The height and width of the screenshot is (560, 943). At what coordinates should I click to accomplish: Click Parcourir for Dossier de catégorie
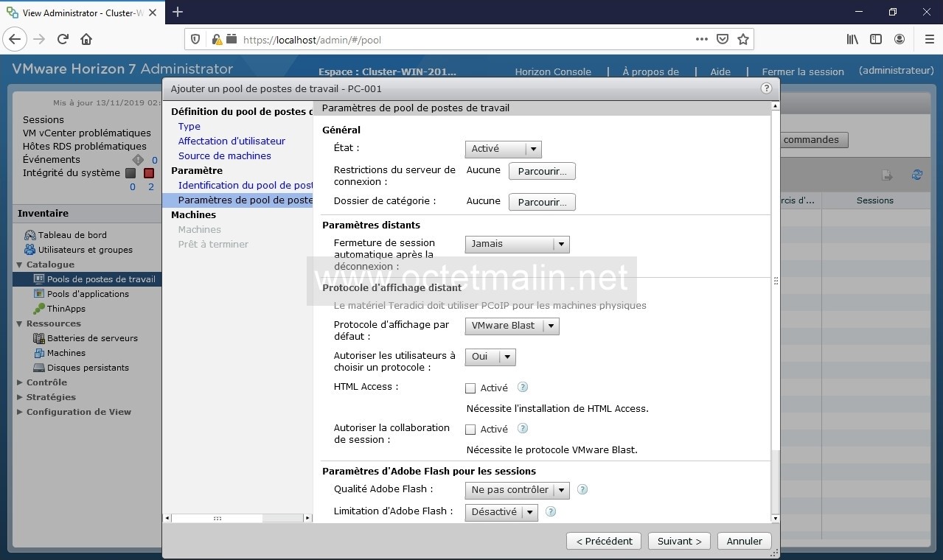pos(542,202)
